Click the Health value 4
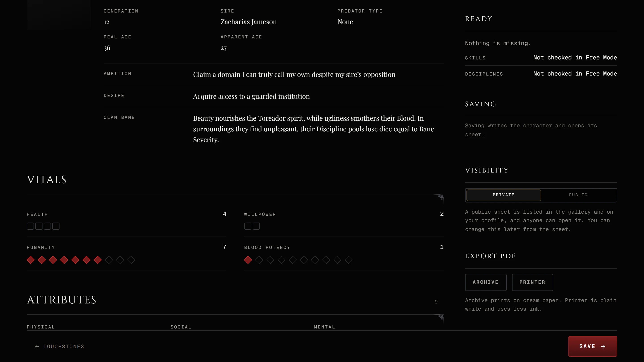The height and width of the screenshot is (362, 644). (225, 214)
